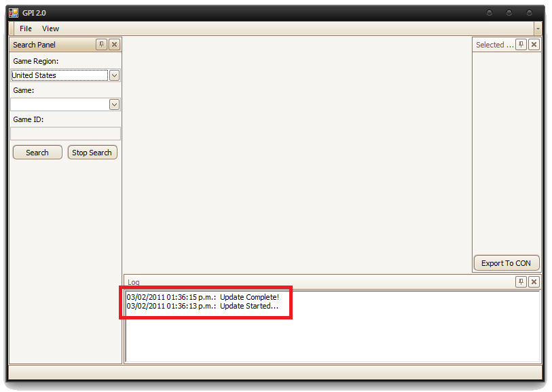
Task: Select the United States region field
Action: tap(58, 75)
